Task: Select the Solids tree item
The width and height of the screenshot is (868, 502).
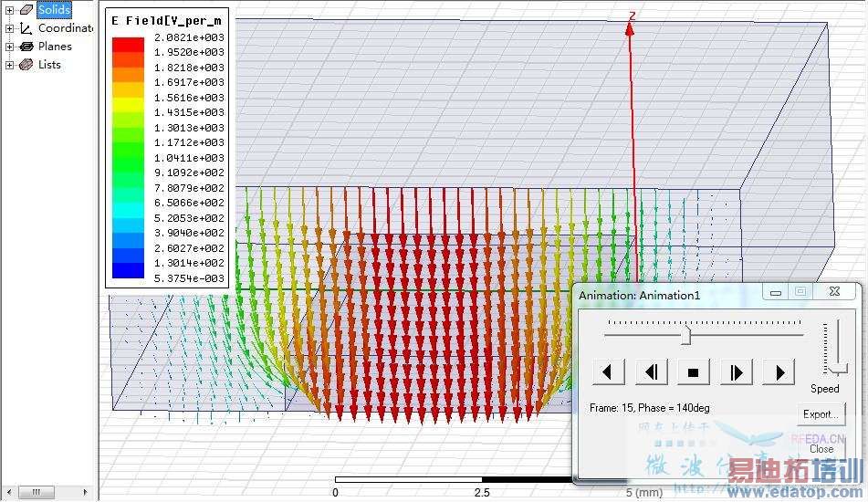Action: click(x=54, y=10)
